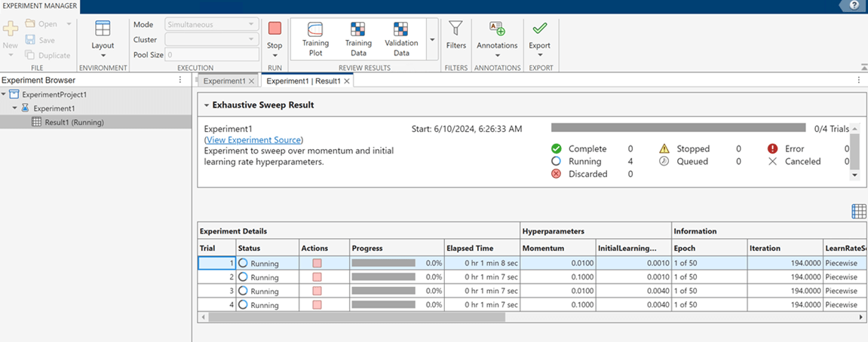Open the Training Plot view
The width and height of the screenshot is (868, 342).
(x=315, y=38)
